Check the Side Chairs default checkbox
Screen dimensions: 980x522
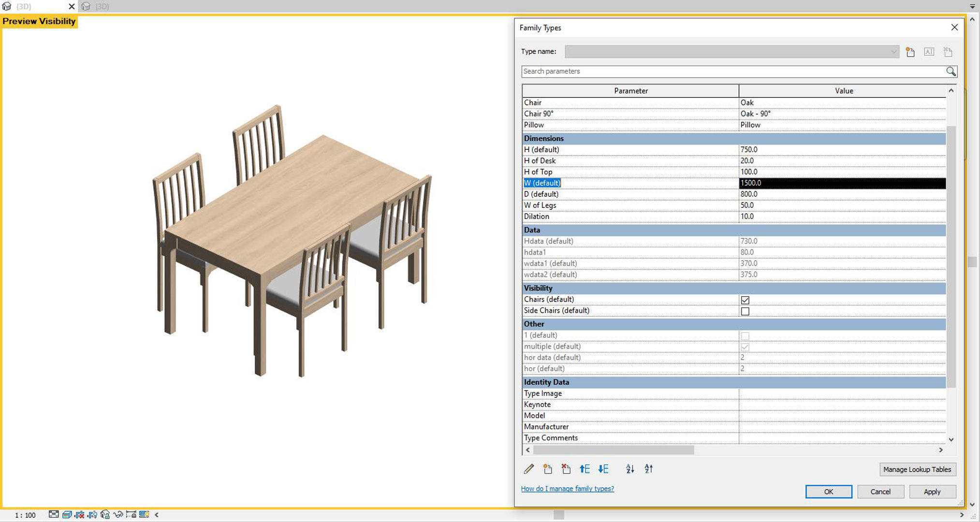pos(745,311)
